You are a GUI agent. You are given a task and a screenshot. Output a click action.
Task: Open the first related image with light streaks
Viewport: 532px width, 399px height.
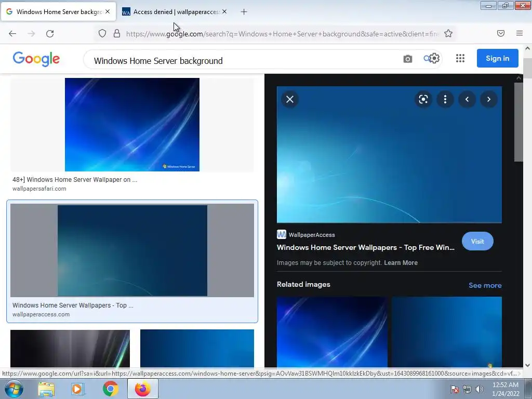[332, 332]
